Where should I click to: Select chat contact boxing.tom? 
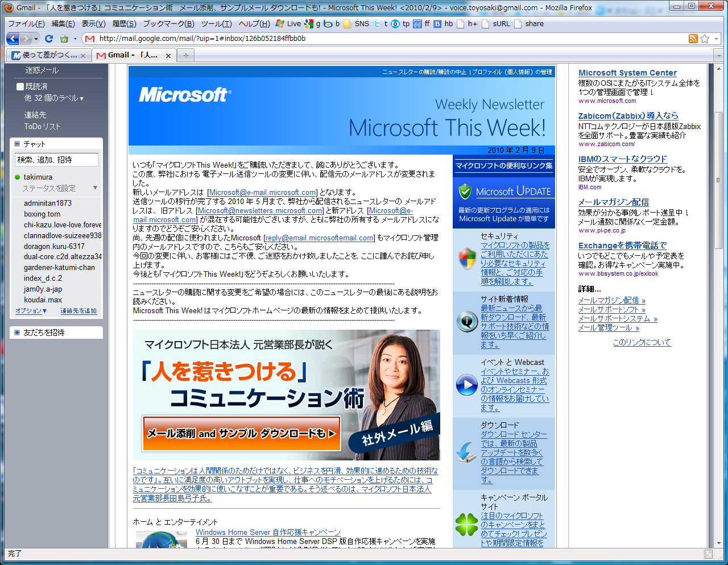tap(42, 214)
